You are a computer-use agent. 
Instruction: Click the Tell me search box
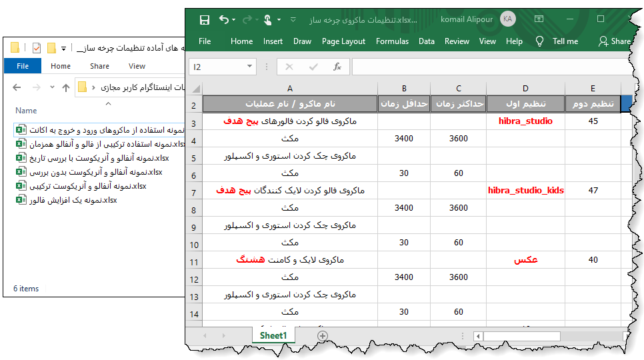coord(565,41)
